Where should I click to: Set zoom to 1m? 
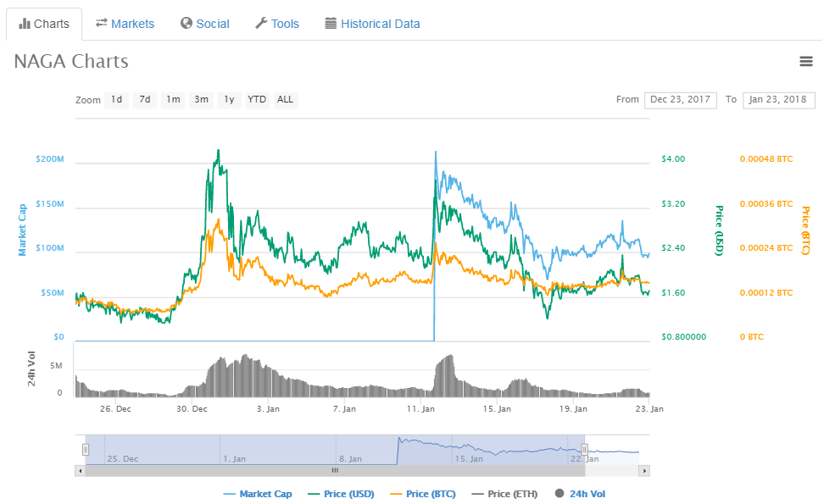tap(173, 99)
